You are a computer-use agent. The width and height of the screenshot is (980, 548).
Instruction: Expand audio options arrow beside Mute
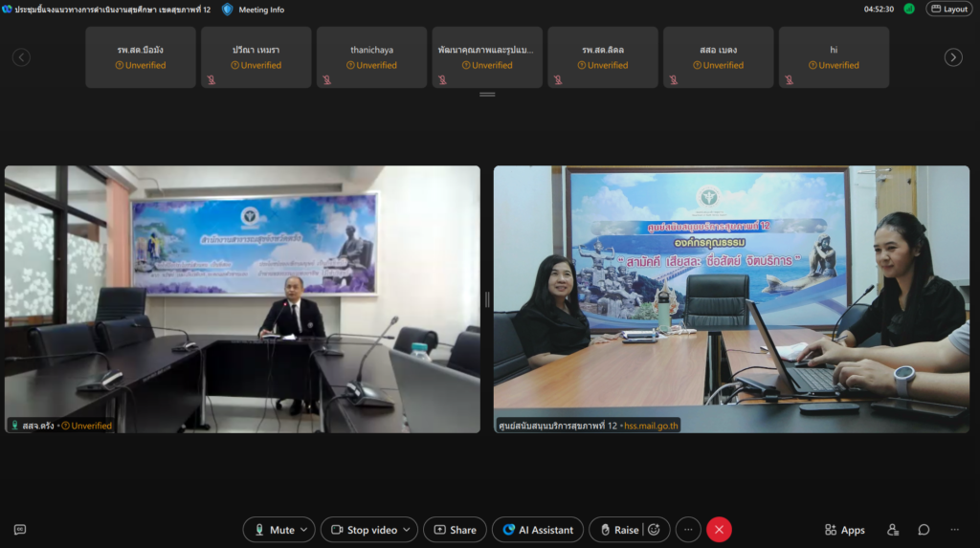[x=304, y=530]
